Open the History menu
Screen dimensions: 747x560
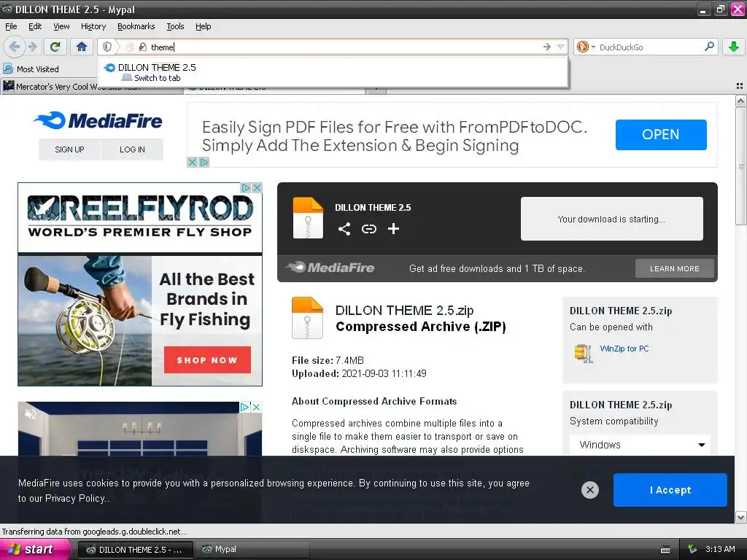point(93,26)
